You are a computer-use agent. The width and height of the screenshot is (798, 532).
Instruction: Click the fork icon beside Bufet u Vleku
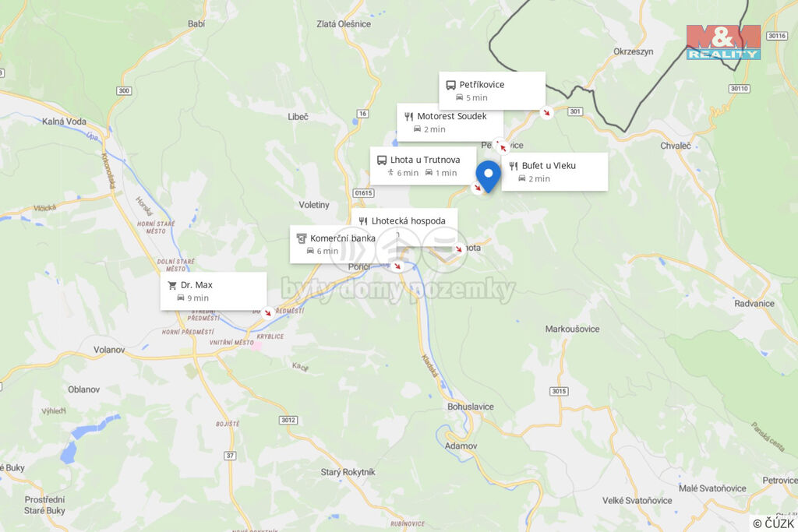tap(513, 166)
